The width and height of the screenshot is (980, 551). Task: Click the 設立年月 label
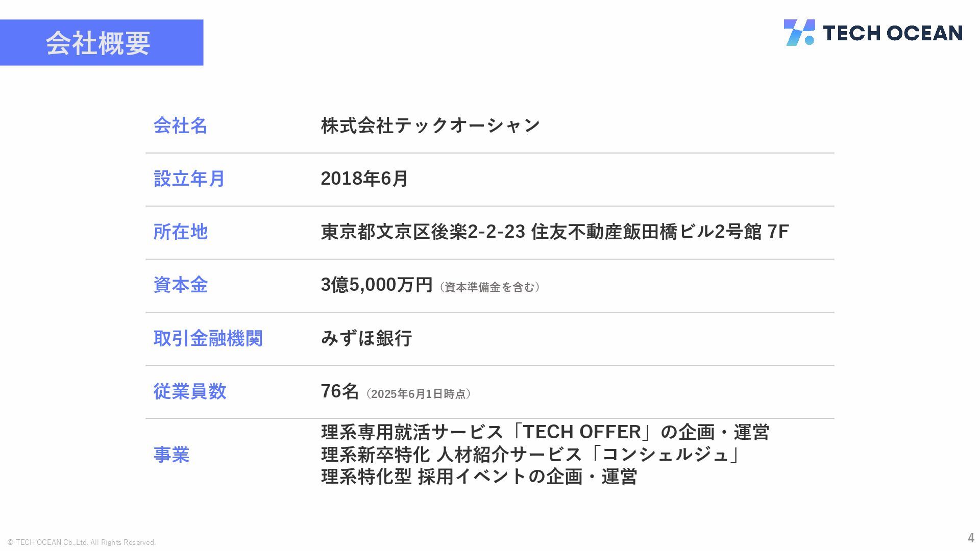pyautogui.click(x=189, y=179)
